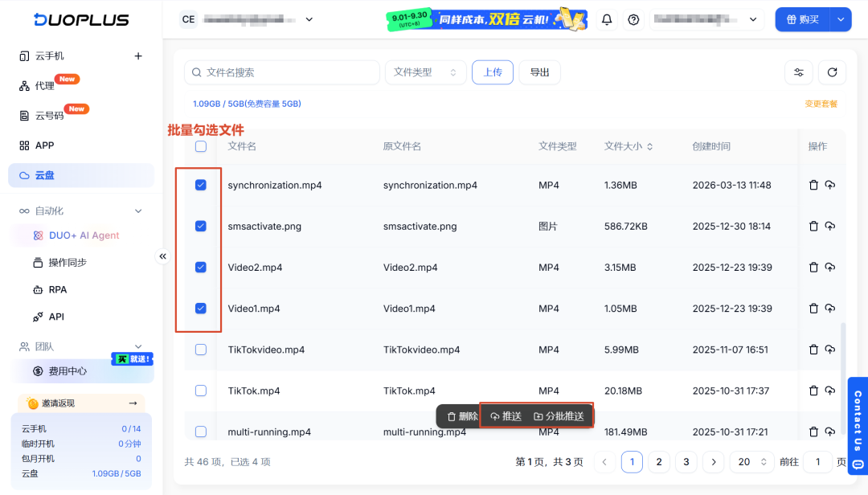Image resolution: width=868 pixels, height=495 pixels.
Task: Focus the 文件名搜索 search field
Action: pos(282,72)
